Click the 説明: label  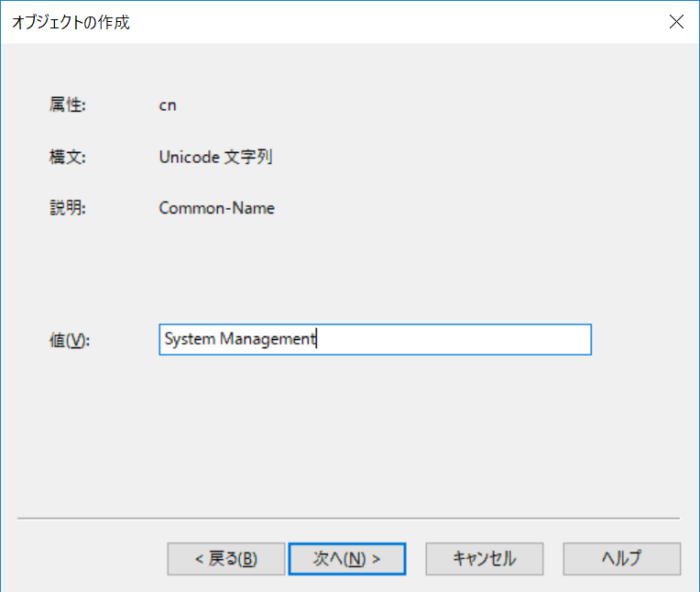pos(68,208)
